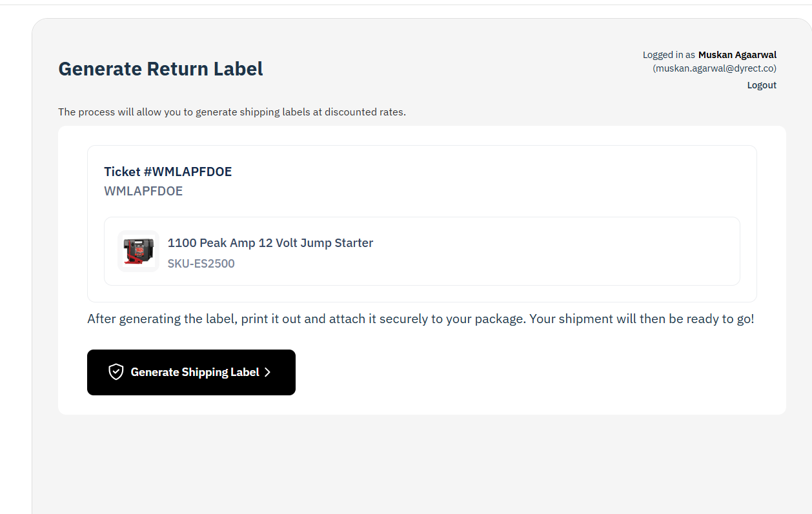Screen dimensions: 812x514
Task: Log out using the Logout link
Action: click(762, 85)
